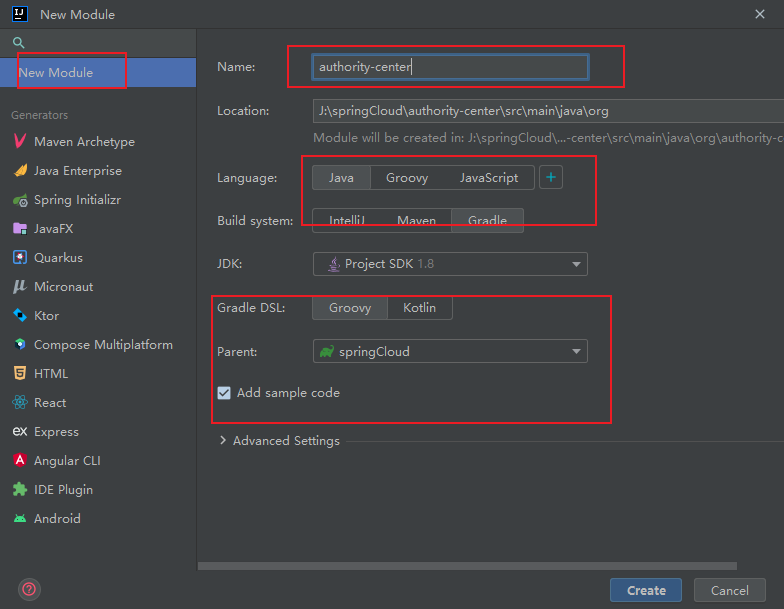Open help via question mark icon
This screenshot has height=609, width=784.
(x=30, y=590)
